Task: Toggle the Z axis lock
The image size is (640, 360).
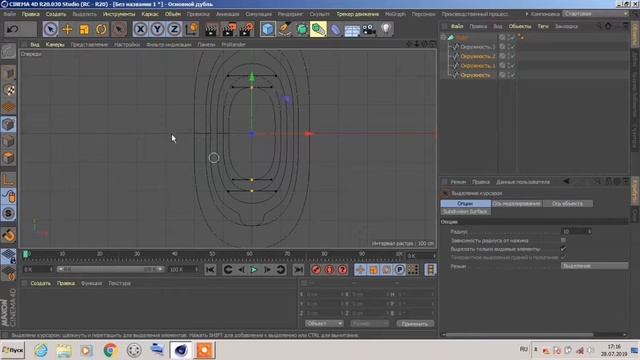Action: [174, 29]
